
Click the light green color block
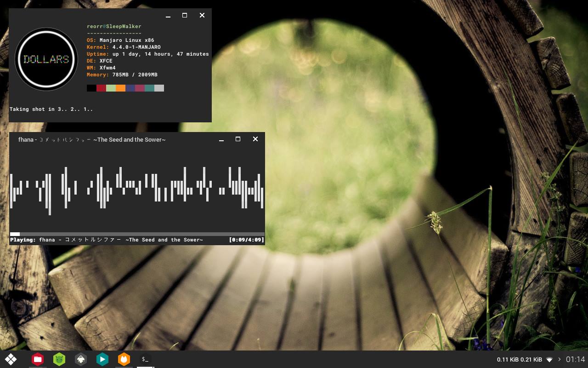click(111, 88)
